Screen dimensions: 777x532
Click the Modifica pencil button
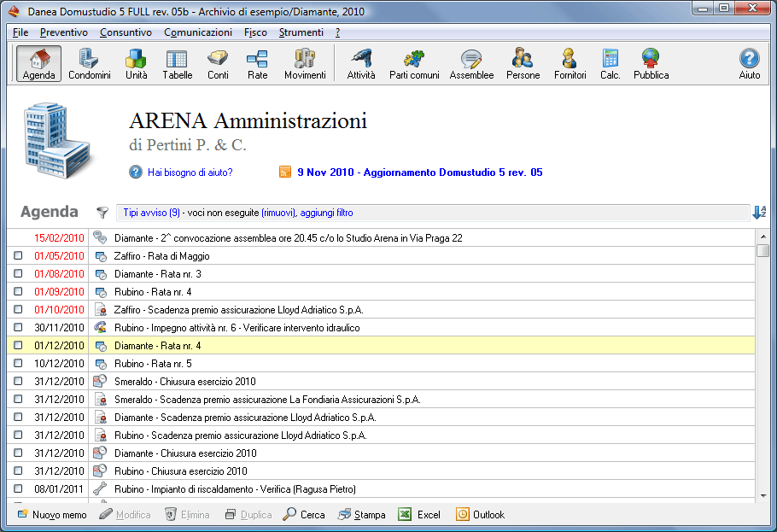pos(125,515)
